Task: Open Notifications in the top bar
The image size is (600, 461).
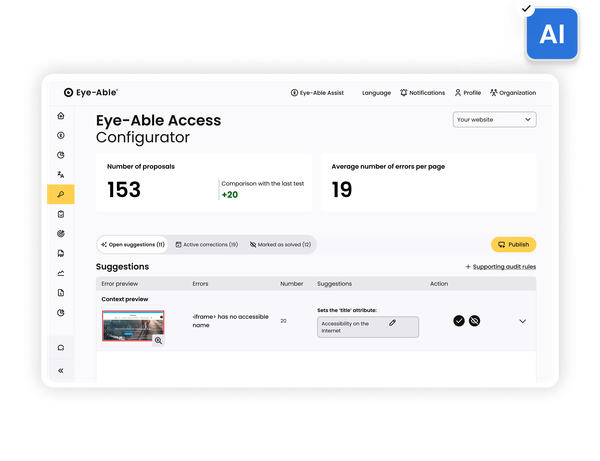Action: coord(421,93)
